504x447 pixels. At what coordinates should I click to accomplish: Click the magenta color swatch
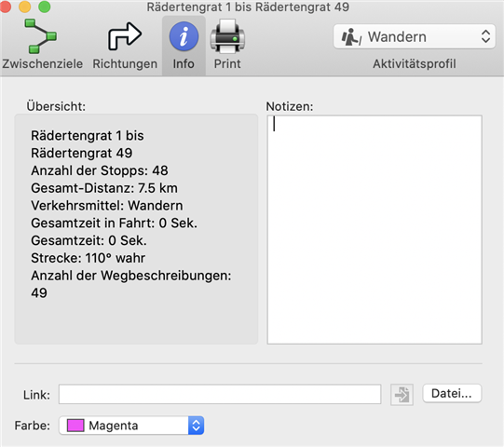tap(75, 426)
